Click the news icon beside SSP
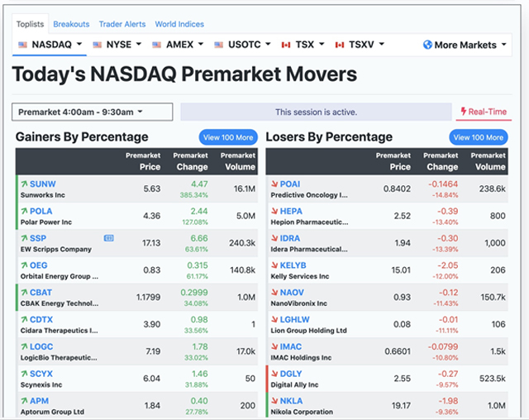The height and width of the screenshot is (420, 529). pos(109,238)
